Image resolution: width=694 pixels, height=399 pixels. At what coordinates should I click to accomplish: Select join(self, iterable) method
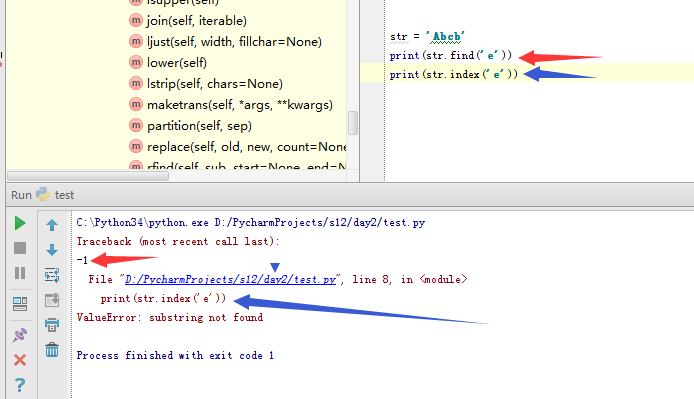point(197,21)
